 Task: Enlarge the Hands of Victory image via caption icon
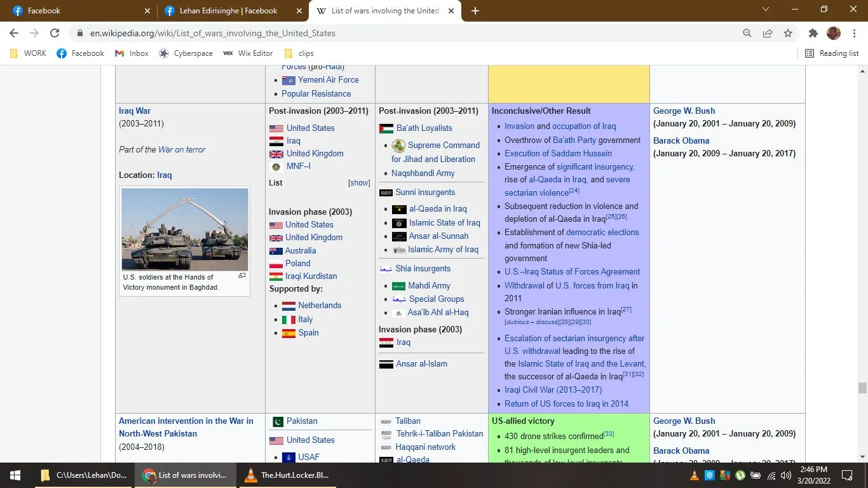click(242, 276)
